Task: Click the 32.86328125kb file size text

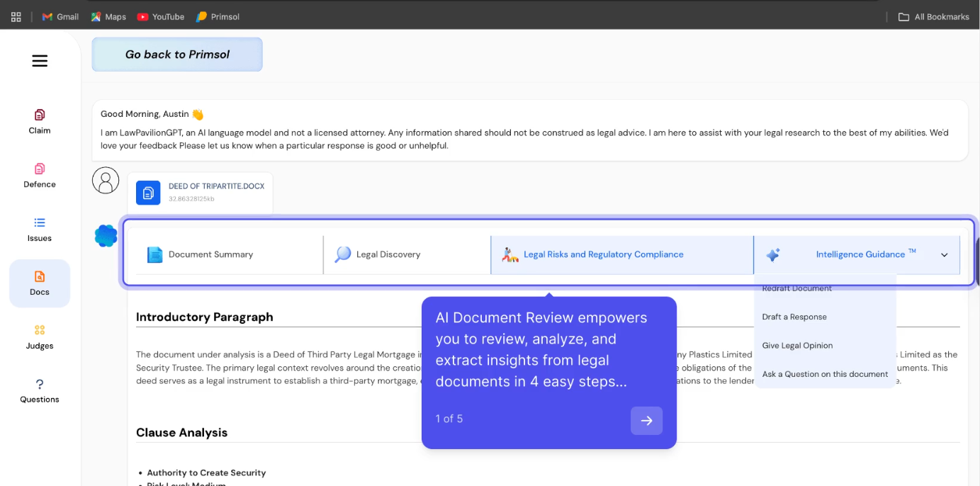Action: (191, 199)
